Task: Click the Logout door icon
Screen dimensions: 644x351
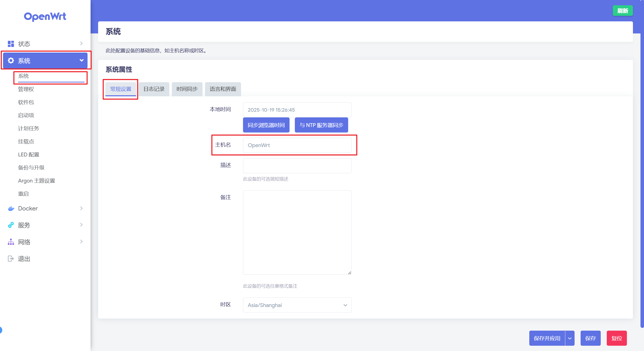Action: coord(11,258)
